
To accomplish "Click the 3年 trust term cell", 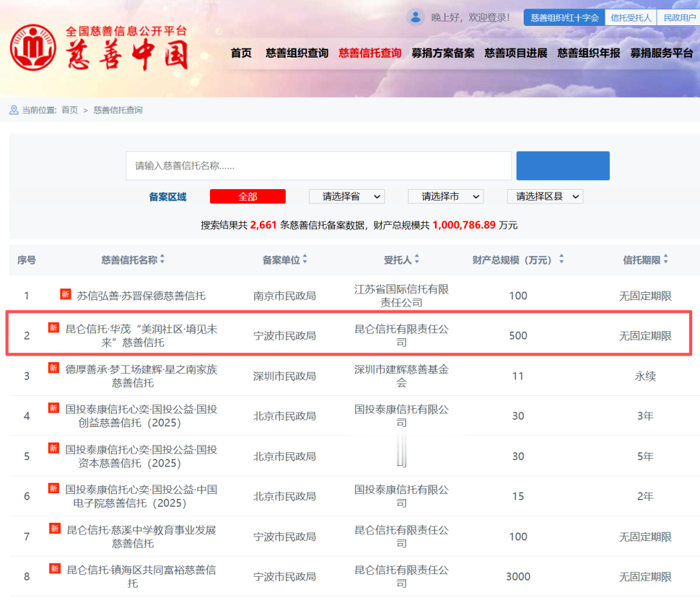I will (645, 415).
